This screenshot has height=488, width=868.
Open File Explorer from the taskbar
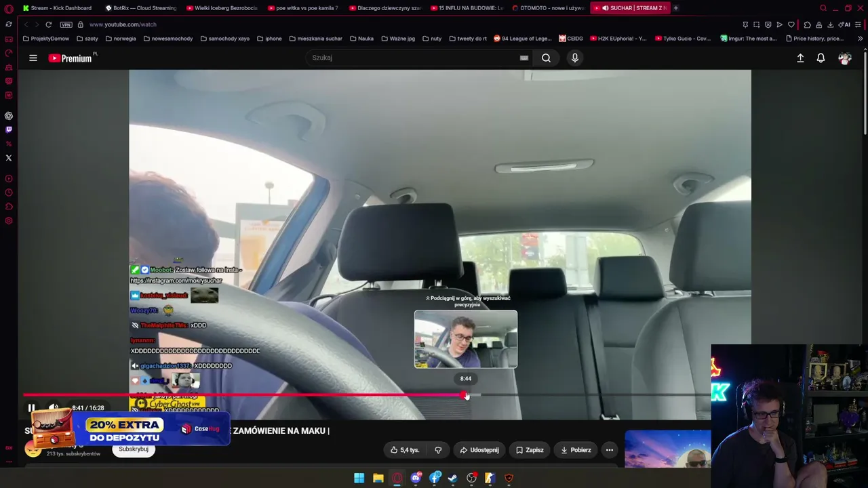tap(378, 479)
